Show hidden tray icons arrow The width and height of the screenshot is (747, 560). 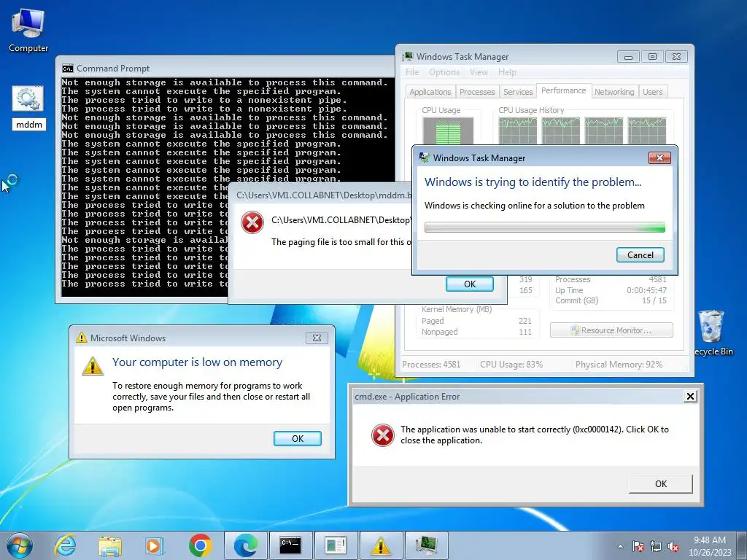620,546
